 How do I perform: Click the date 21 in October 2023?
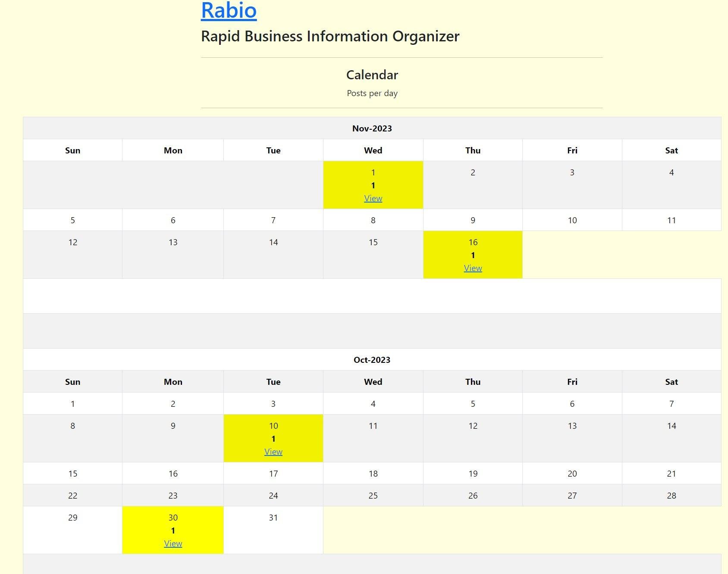pyautogui.click(x=672, y=474)
